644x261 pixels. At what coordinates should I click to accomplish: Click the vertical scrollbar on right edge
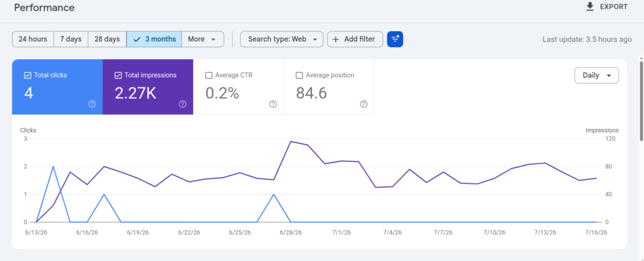(x=641, y=101)
